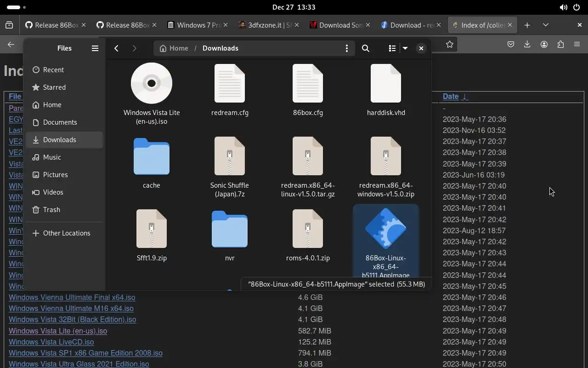The width and height of the screenshot is (588, 368).
Task: Select the harddisk.vhd file icon
Action: point(386,83)
